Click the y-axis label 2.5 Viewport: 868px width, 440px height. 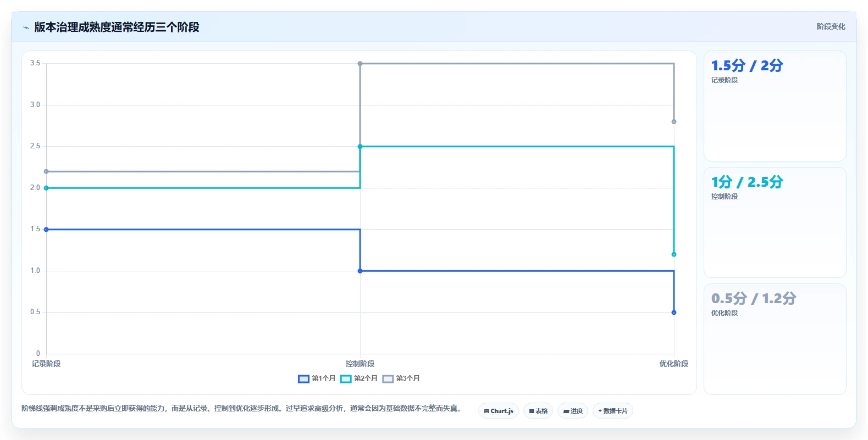[35, 146]
